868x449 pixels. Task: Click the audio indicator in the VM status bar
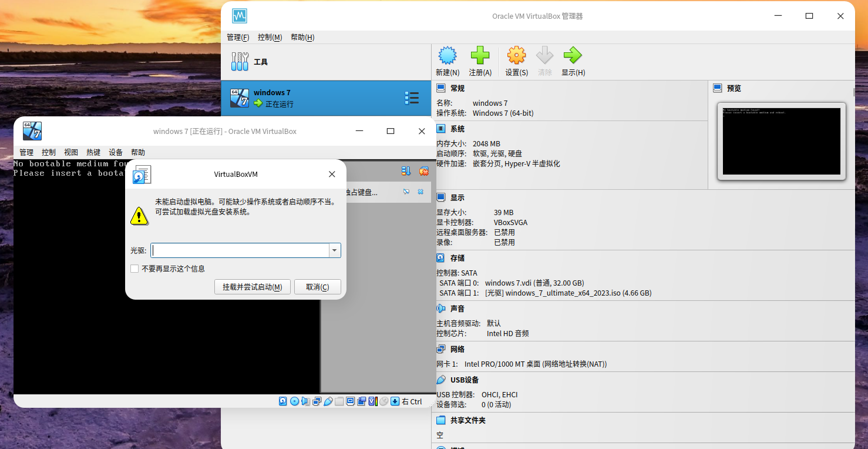coord(305,401)
